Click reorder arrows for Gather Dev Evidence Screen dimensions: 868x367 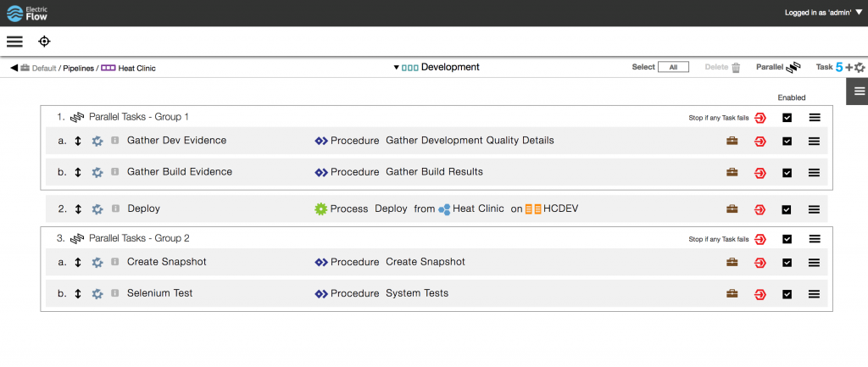point(78,142)
